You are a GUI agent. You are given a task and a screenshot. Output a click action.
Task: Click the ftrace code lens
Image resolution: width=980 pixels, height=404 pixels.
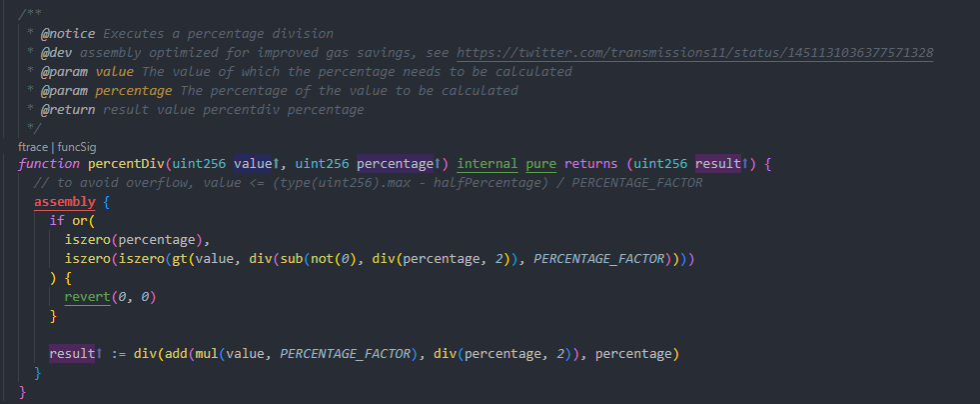pos(33,145)
